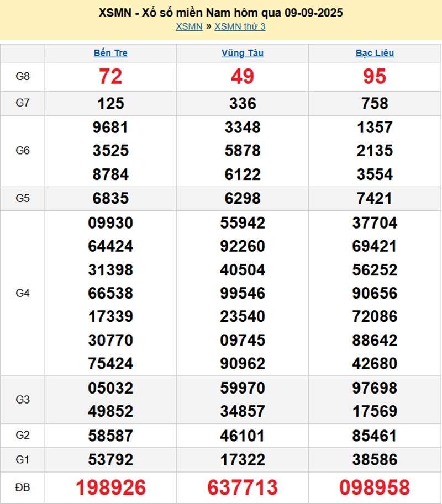
Task: Click G4 number 69421
Action: pyautogui.click(x=375, y=246)
